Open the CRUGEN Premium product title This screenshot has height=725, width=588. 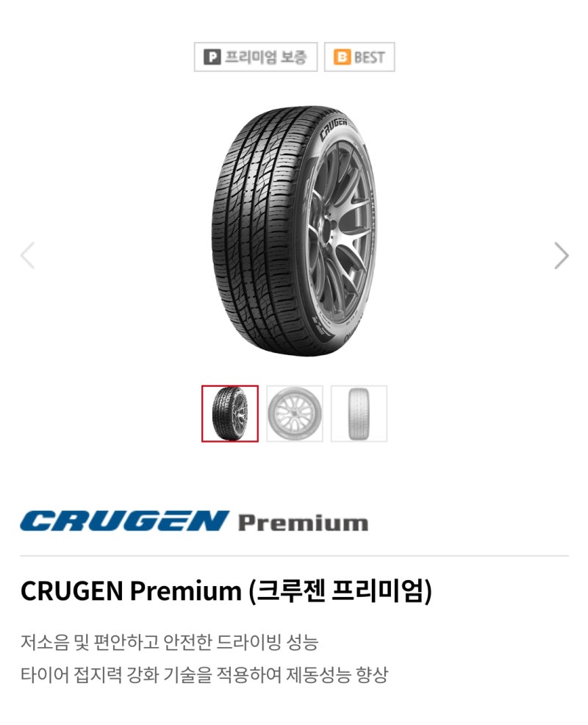pos(226,590)
